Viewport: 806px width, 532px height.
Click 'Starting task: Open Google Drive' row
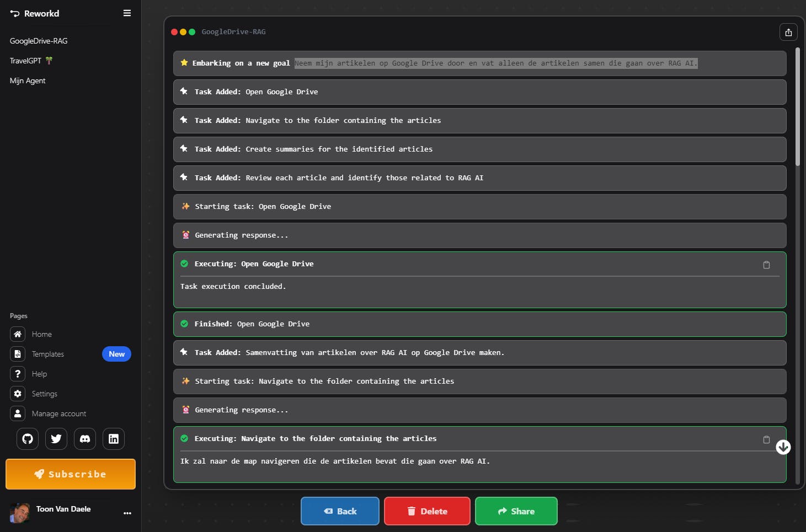[480, 207]
